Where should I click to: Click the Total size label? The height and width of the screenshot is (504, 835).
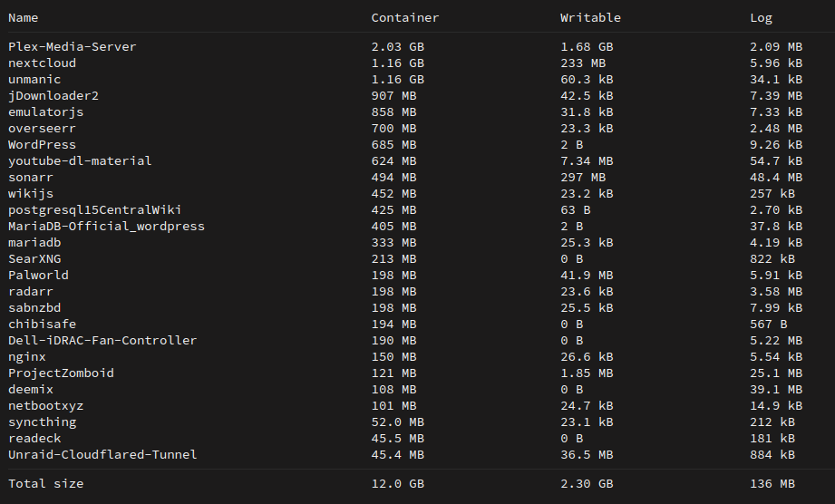46,484
